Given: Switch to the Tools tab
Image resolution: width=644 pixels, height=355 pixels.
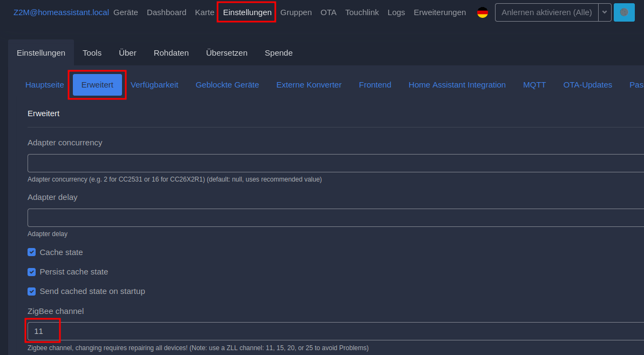Looking at the screenshot, I should pyautogui.click(x=92, y=53).
